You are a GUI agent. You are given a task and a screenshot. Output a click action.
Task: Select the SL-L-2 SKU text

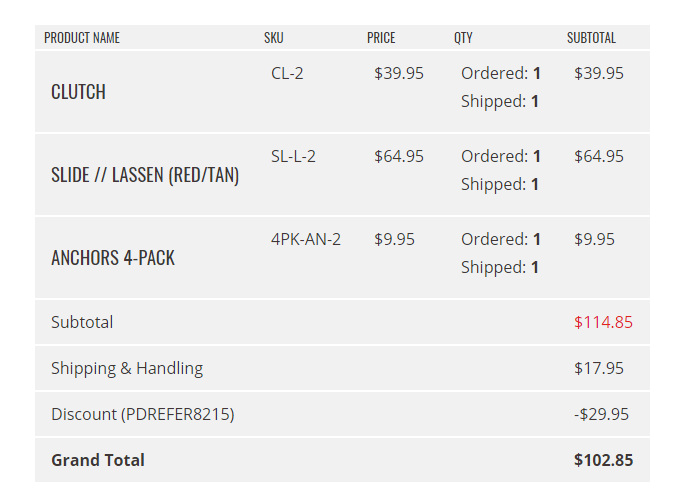(x=293, y=156)
